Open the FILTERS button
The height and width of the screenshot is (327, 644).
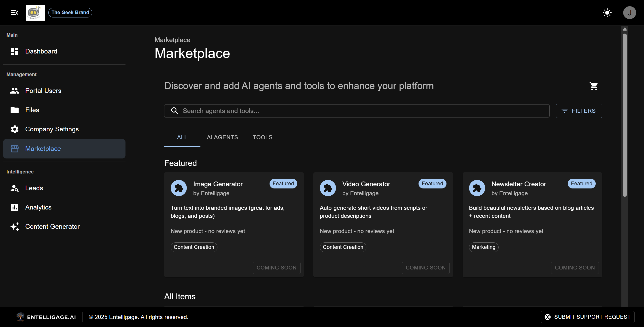pos(579,111)
